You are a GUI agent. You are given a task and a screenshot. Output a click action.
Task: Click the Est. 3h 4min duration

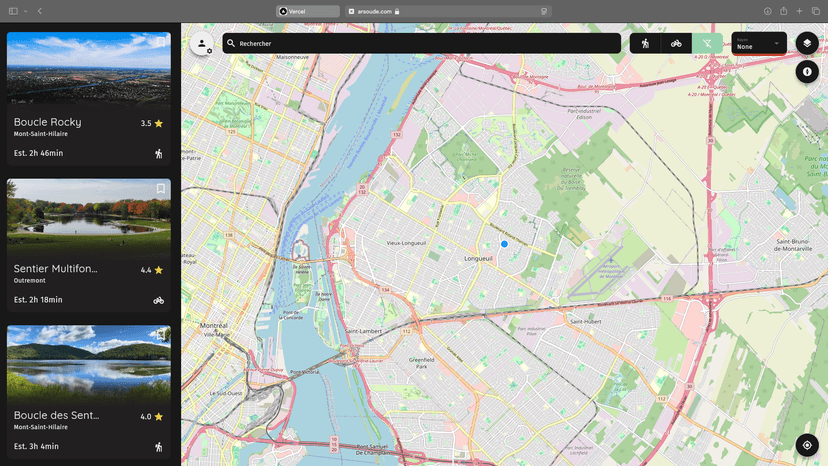coord(36,446)
